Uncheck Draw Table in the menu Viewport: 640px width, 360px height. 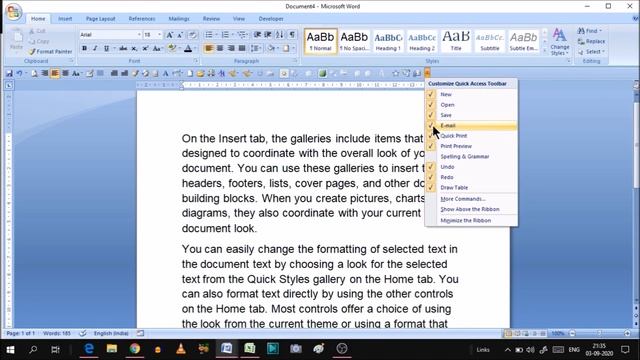click(x=471, y=187)
